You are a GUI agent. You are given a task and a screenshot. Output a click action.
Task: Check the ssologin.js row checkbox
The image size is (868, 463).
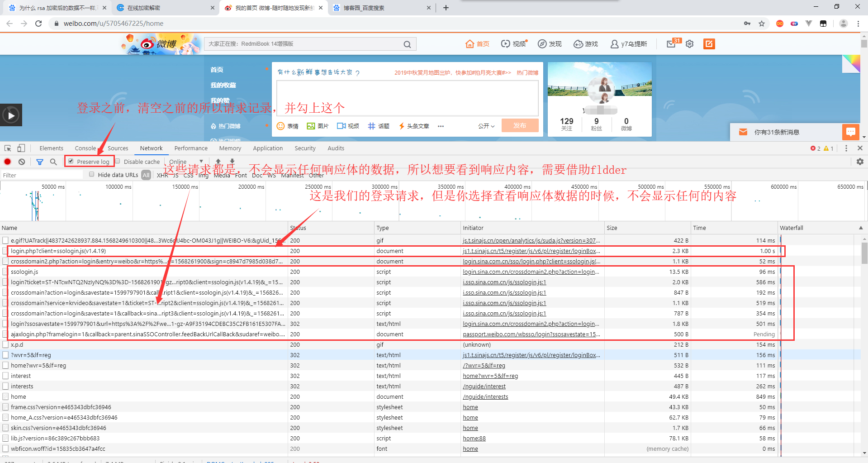[x=5, y=272]
